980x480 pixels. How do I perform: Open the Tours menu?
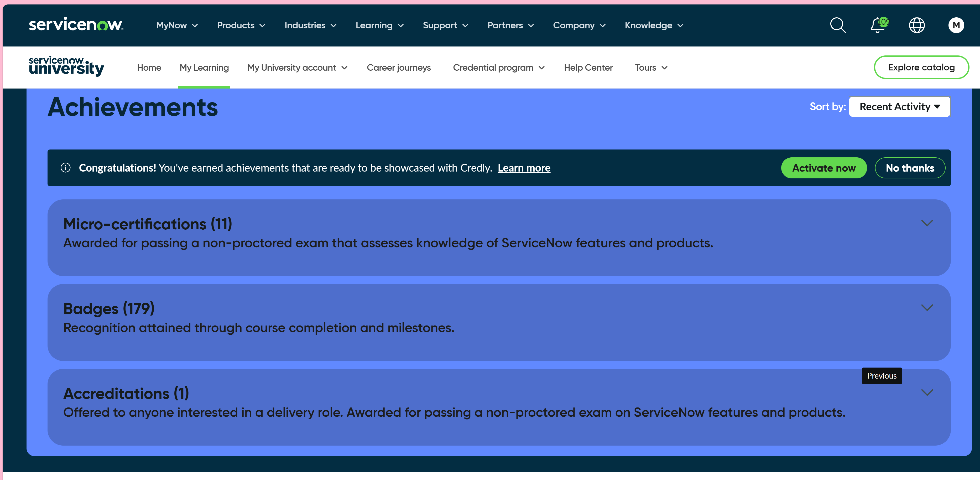tap(651, 68)
